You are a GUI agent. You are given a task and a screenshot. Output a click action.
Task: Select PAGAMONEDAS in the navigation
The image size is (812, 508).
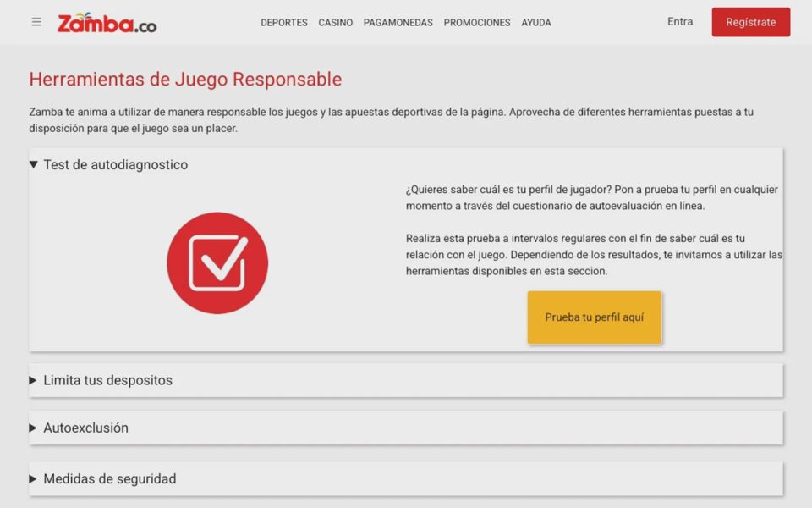point(398,23)
